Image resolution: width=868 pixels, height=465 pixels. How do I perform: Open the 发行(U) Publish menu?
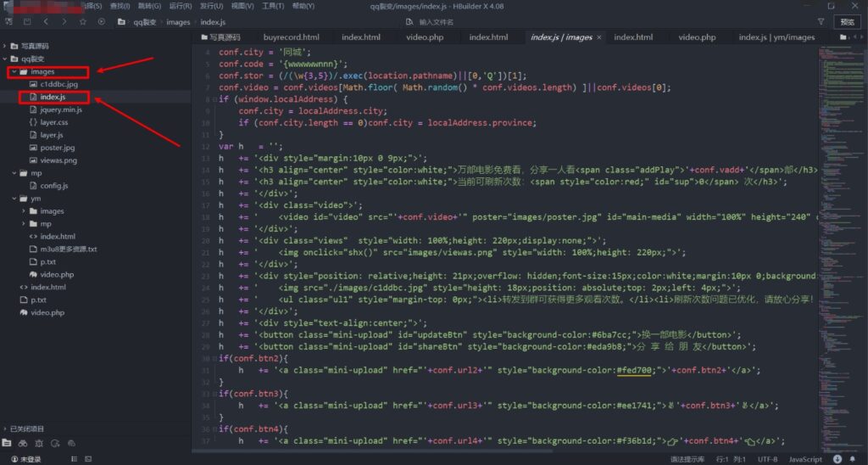(211, 6)
